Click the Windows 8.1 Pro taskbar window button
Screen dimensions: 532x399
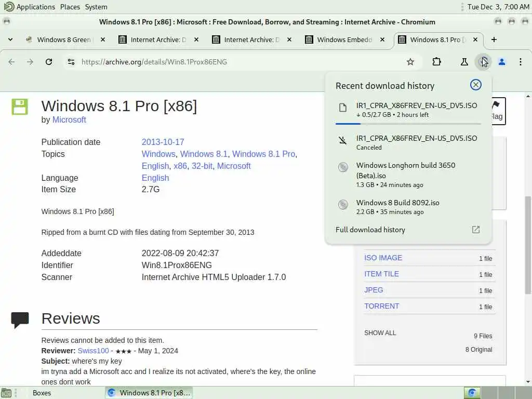pos(149,393)
